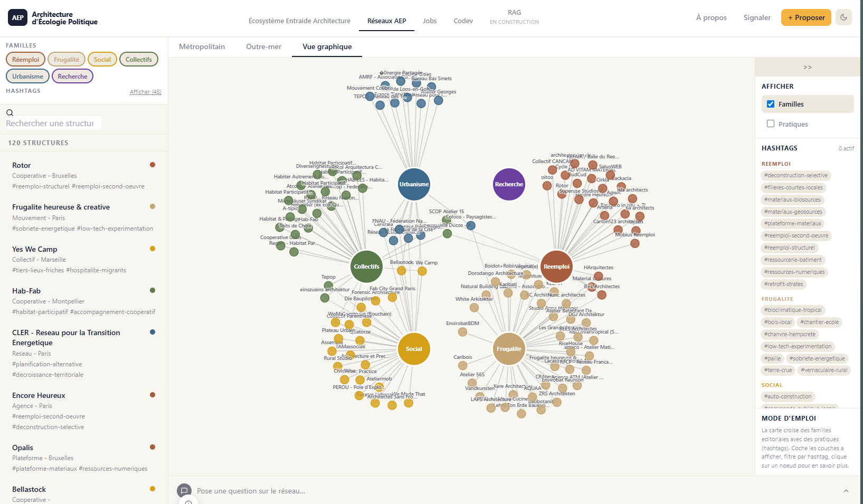The width and height of the screenshot is (863, 504).
Task: Select the Urbanisme hub node
Action: pos(414,184)
